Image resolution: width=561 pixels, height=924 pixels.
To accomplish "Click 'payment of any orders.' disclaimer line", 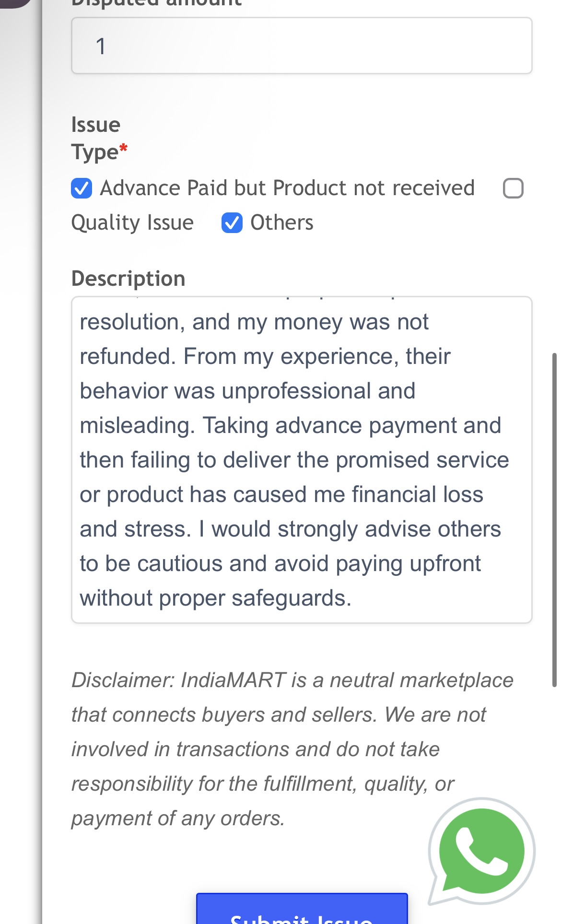I will 178,818.
